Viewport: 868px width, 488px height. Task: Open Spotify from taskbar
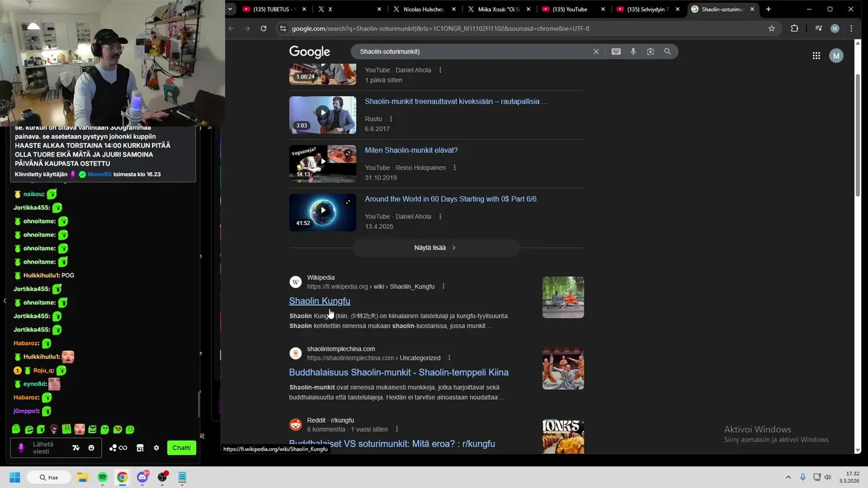click(102, 477)
